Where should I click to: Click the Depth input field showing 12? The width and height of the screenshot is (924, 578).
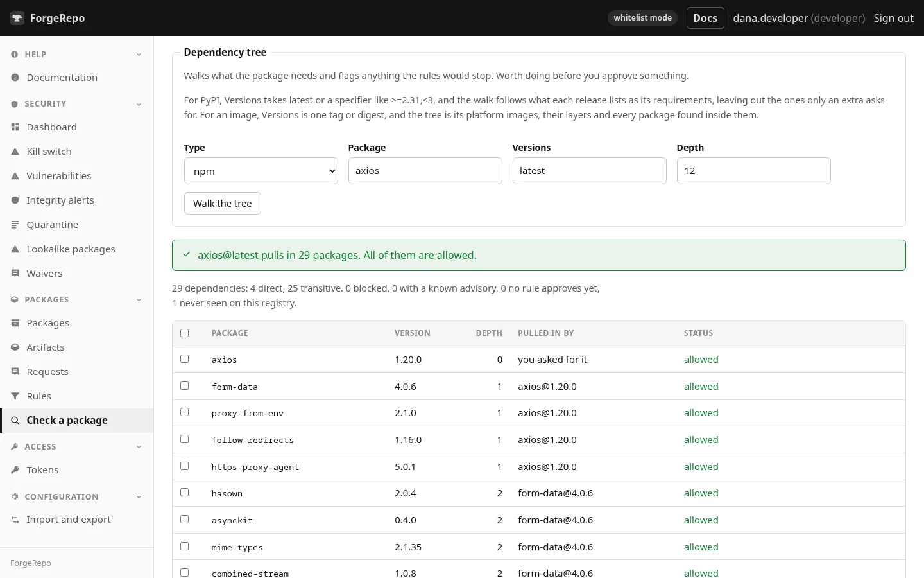pyautogui.click(x=754, y=171)
